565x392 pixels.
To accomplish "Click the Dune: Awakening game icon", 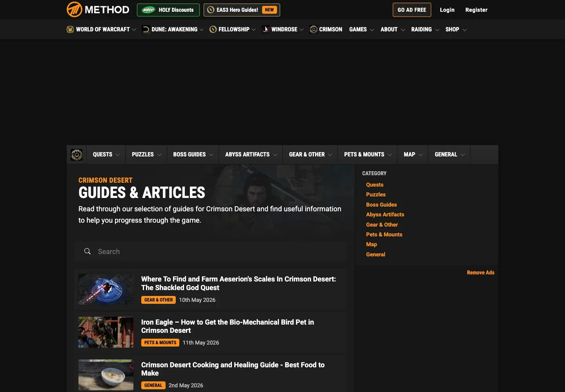I will (146, 29).
